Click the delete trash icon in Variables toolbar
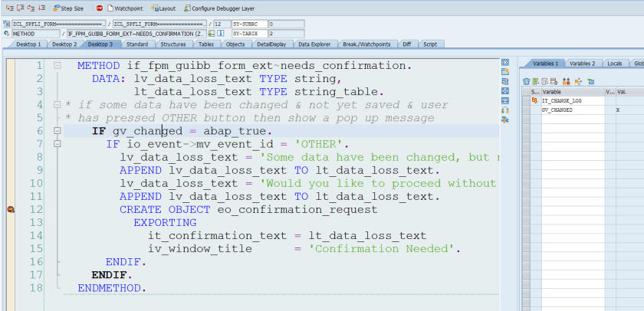The image size is (644, 311). click(x=526, y=82)
